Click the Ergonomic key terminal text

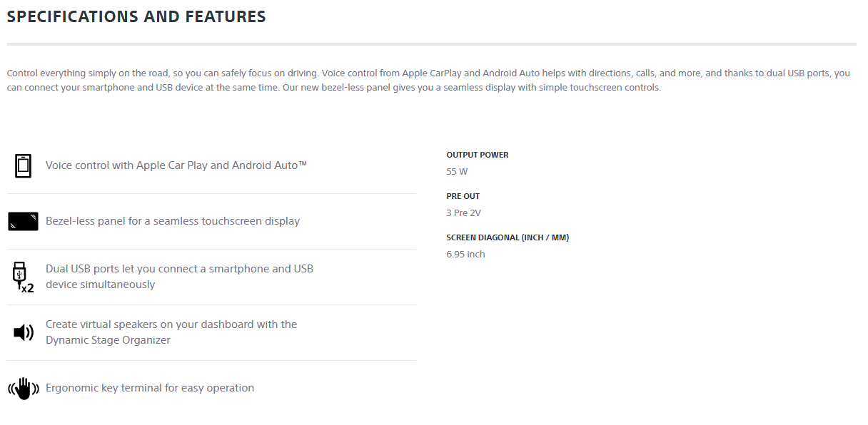point(149,388)
